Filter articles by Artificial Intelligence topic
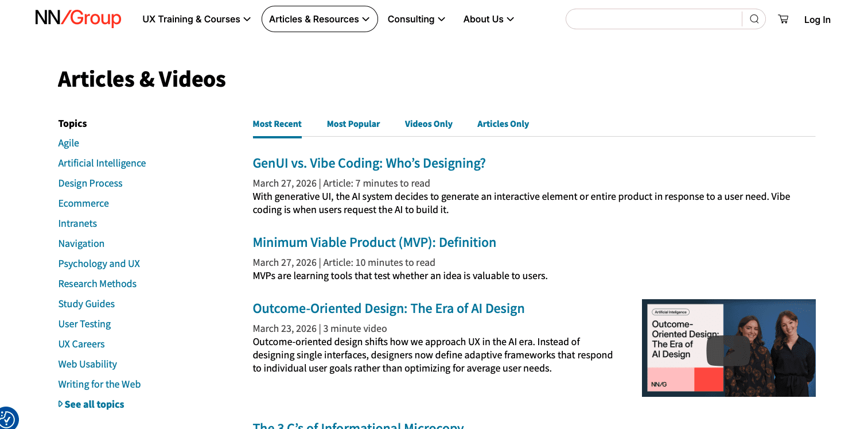Viewport: 868px width, 429px height. point(102,163)
